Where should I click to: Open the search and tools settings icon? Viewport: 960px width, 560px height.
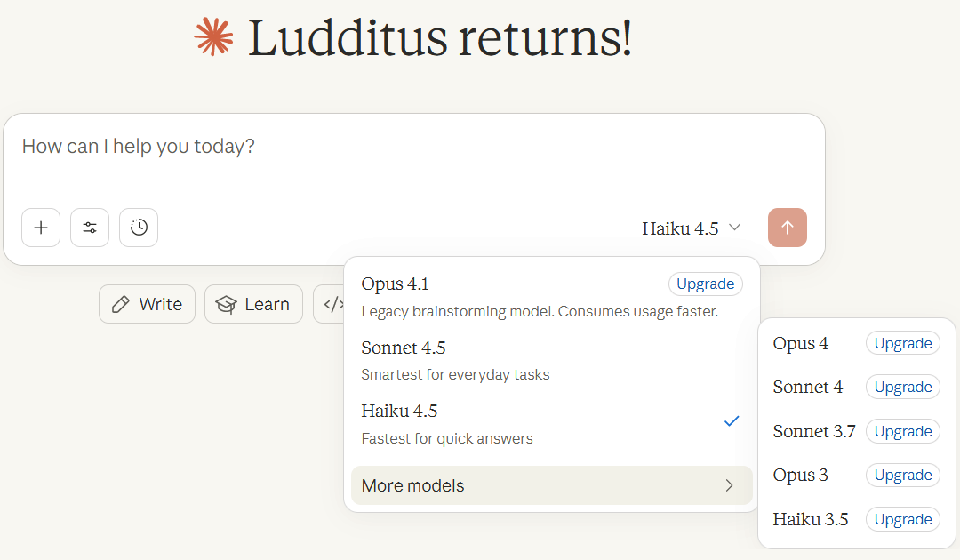(90, 228)
